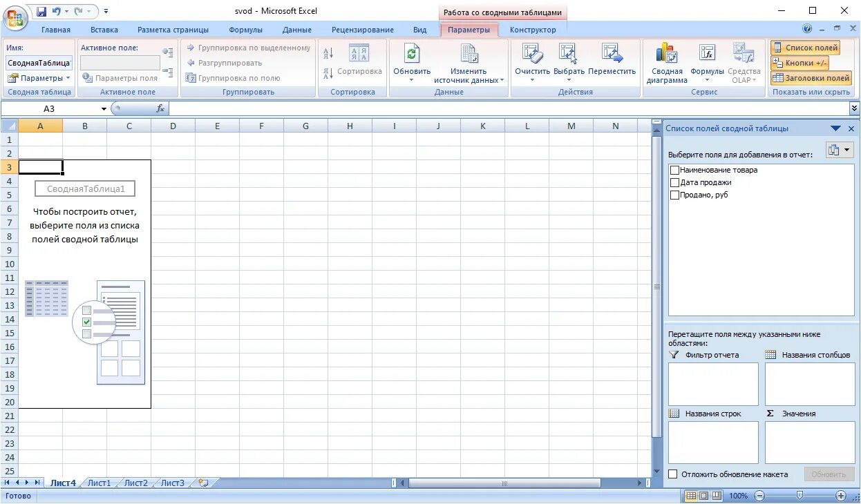Click the Redo icon in Quick Access

pos(78,11)
